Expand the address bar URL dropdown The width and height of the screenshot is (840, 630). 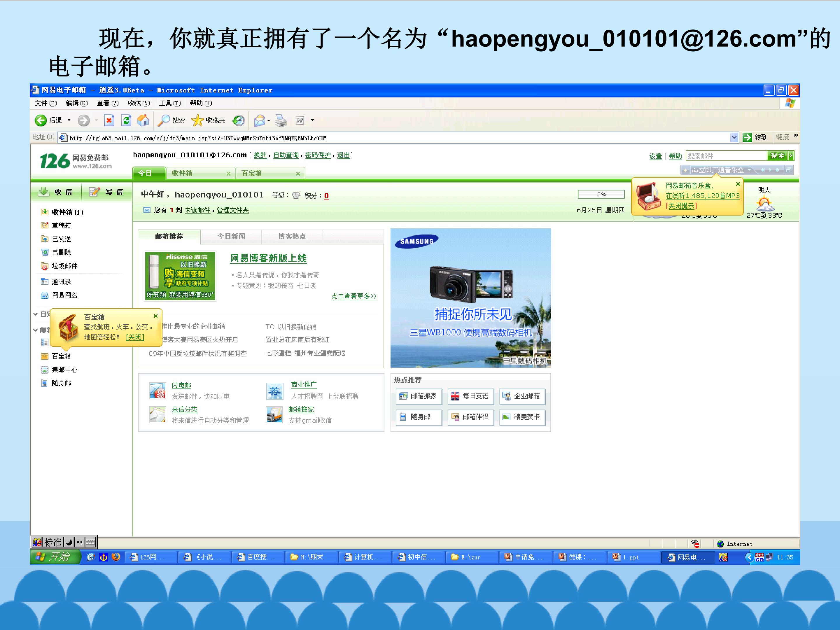click(734, 137)
